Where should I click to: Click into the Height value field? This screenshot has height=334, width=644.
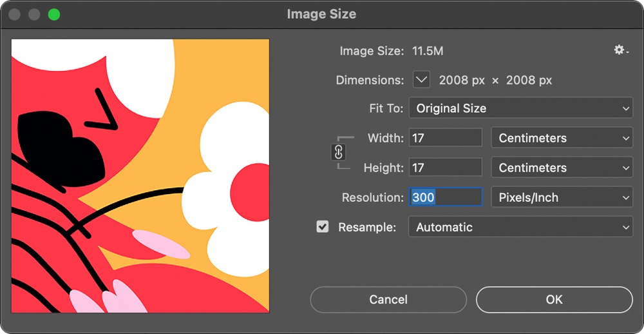445,168
